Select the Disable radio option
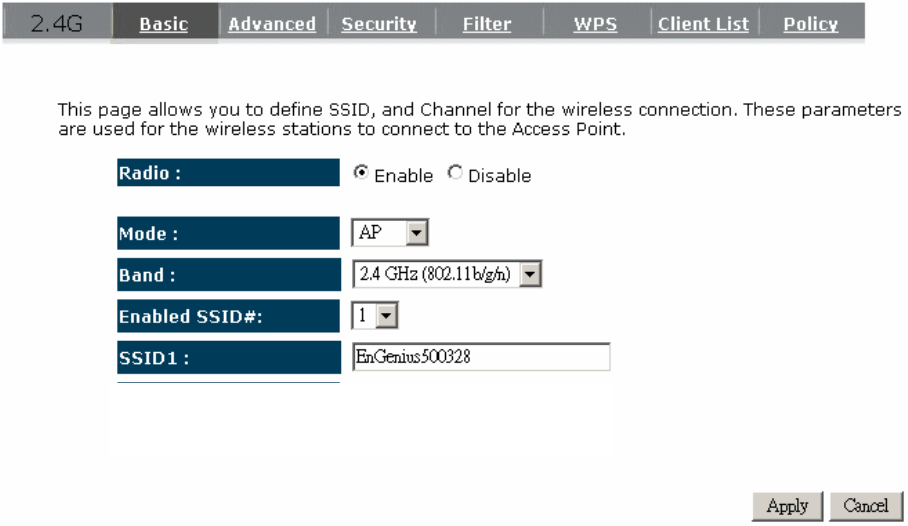Viewport: 908px width, 526px height. point(456,174)
